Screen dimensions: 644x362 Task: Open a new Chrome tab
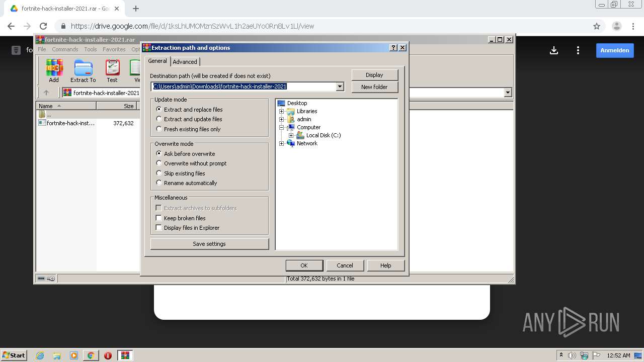coord(135,9)
